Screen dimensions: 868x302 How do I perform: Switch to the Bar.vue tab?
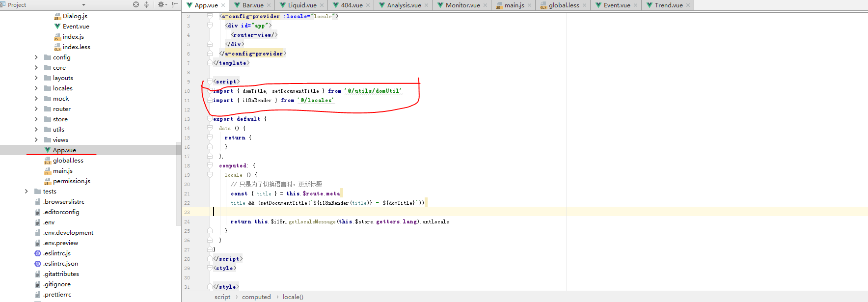[253, 5]
